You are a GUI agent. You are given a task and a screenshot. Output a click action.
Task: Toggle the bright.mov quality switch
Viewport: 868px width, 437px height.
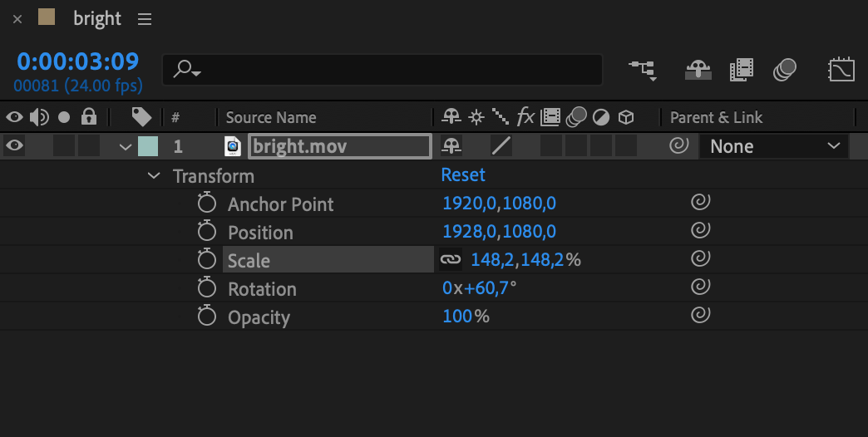[501, 147]
